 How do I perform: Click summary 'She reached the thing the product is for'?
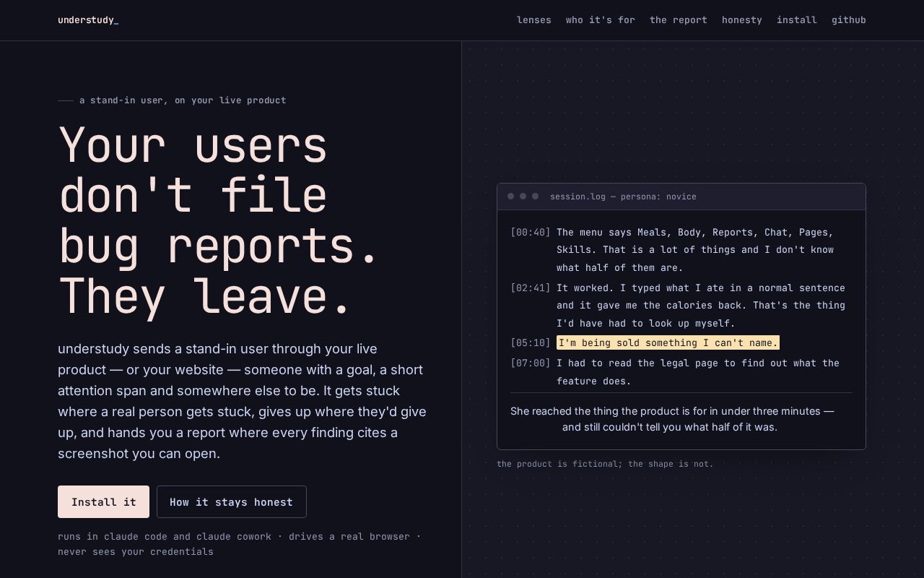click(672, 419)
